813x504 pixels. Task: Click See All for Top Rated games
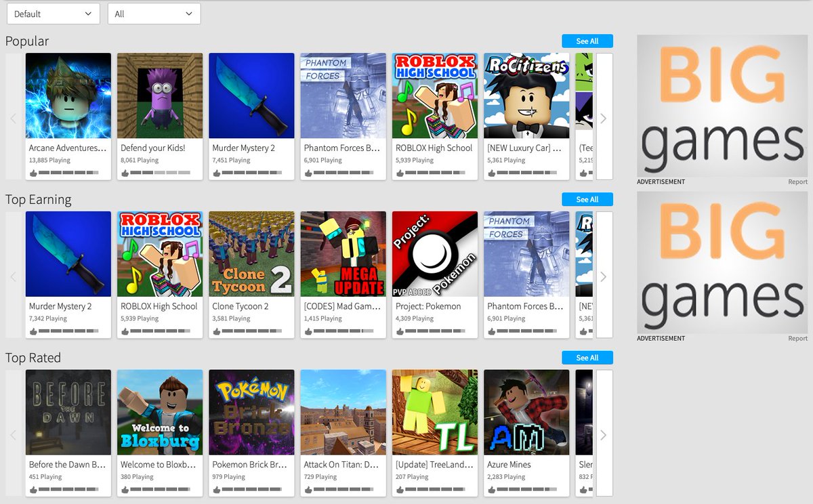pyautogui.click(x=587, y=358)
